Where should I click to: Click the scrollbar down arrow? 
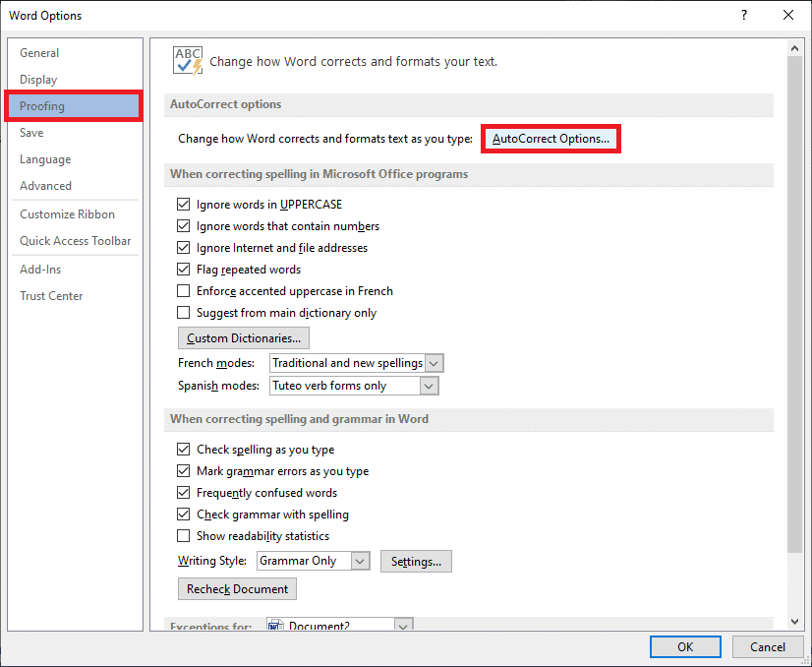click(x=795, y=622)
